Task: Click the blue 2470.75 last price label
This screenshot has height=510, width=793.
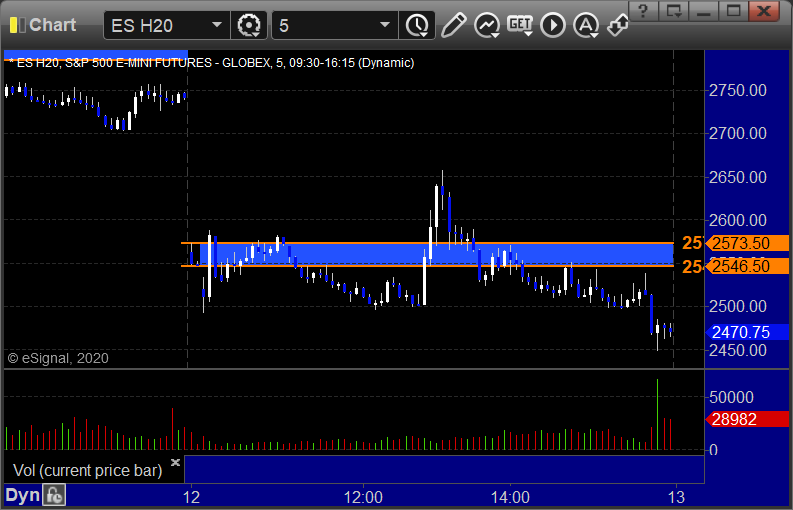Action: click(x=747, y=332)
